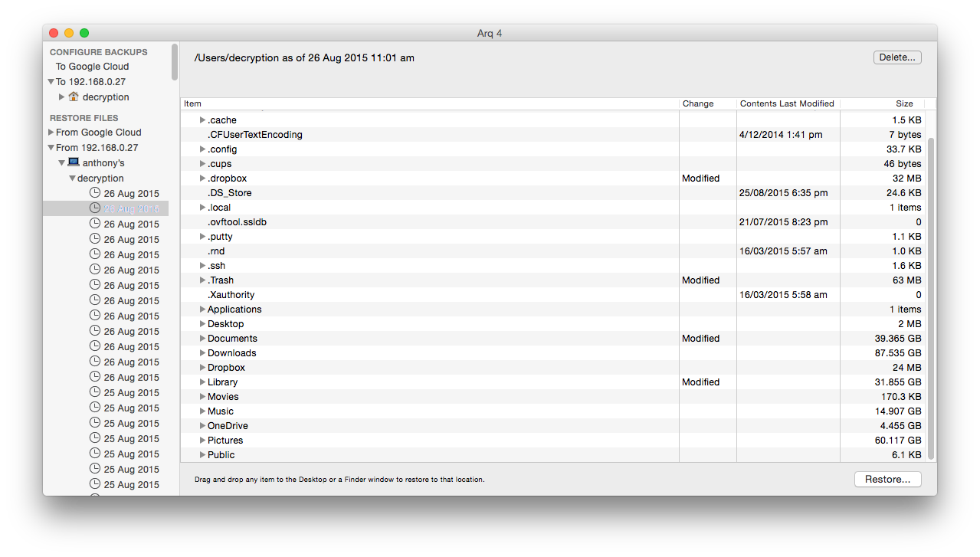Expand the .dropbox folder
The height and width of the screenshot is (557, 980).
[x=203, y=179]
